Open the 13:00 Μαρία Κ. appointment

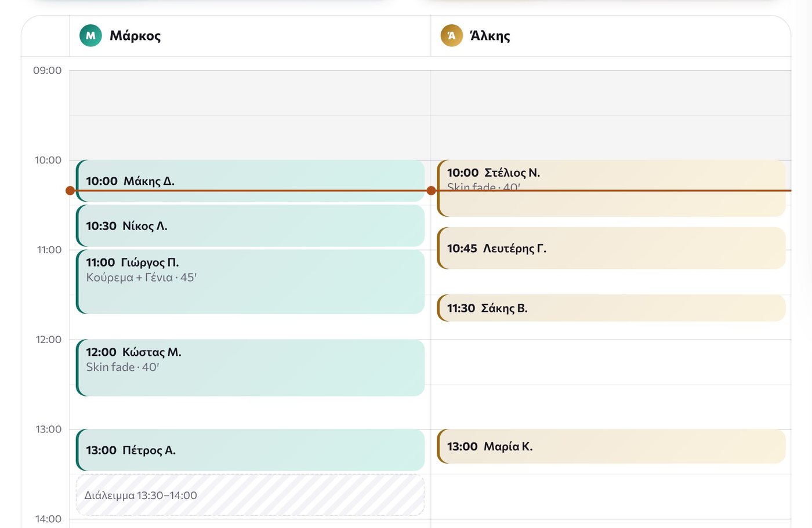[x=611, y=446]
